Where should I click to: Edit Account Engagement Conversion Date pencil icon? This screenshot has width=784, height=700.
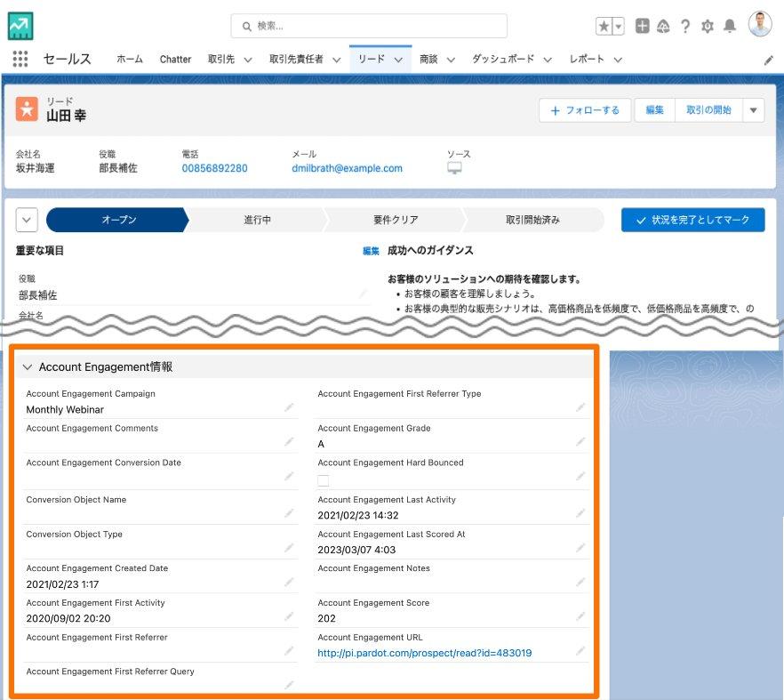coord(289,477)
